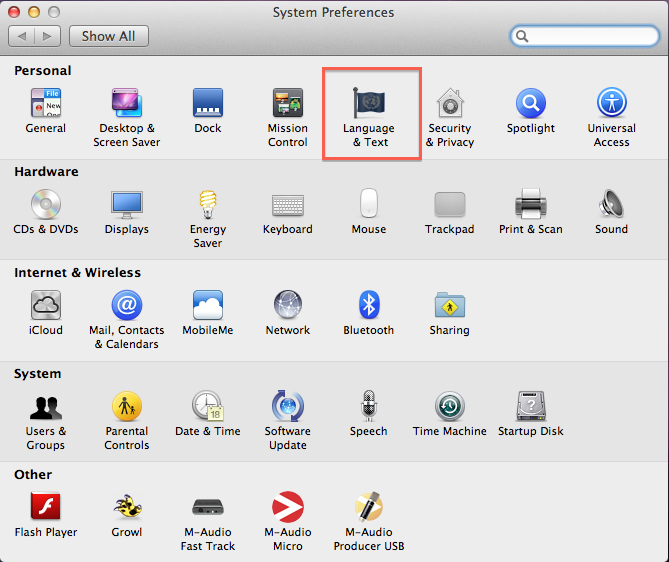Open Language & Text preferences

(x=369, y=104)
